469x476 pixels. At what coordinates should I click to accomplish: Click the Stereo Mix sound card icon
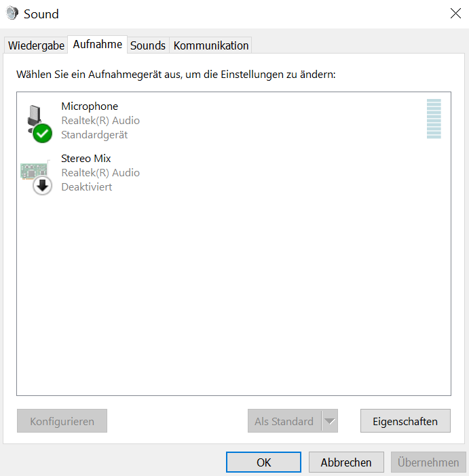(x=37, y=176)
